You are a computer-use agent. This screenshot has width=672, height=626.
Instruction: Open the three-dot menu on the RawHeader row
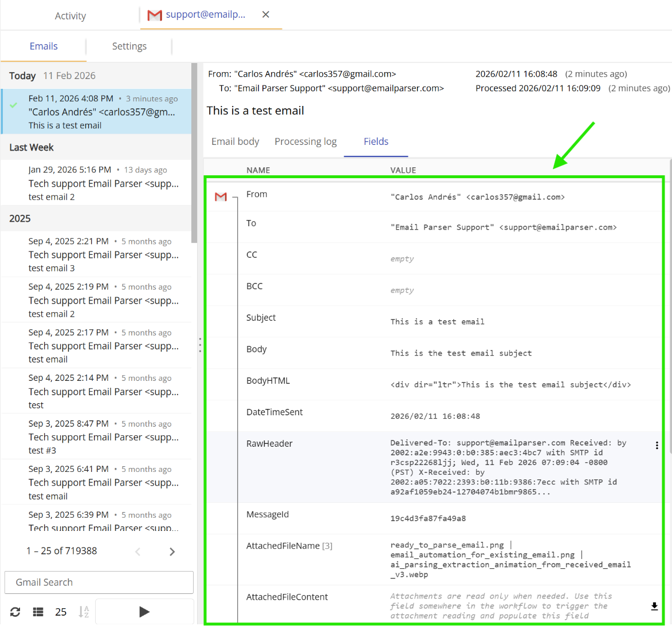click(657, 445)
